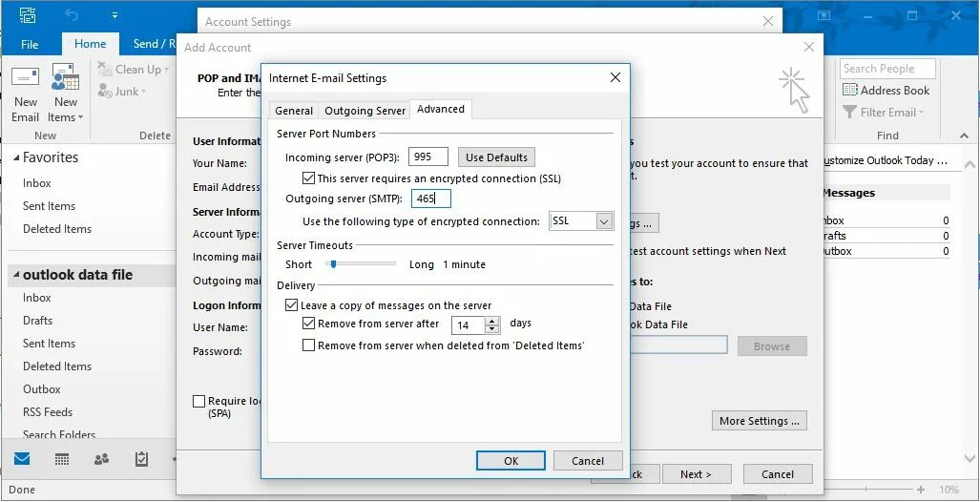Image resolution: width=980 pixels, height=502 pixels.
Task: Click the Search People field
Action: [x=887, y=69]
